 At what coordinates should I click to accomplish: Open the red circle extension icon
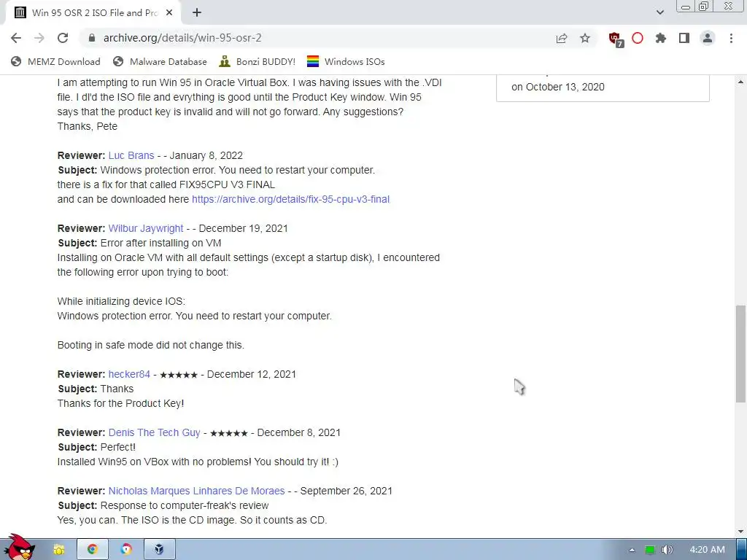tap(638, 38)
